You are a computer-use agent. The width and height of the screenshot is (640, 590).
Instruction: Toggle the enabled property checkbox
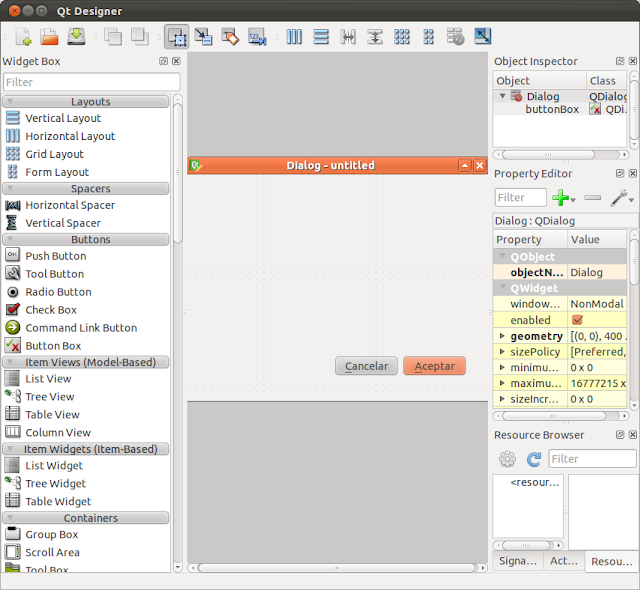point(577,320)
